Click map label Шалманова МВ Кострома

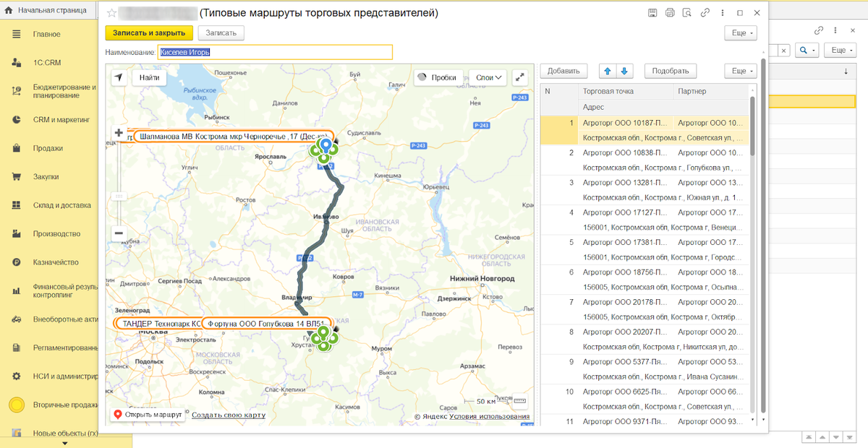[234, 136]
